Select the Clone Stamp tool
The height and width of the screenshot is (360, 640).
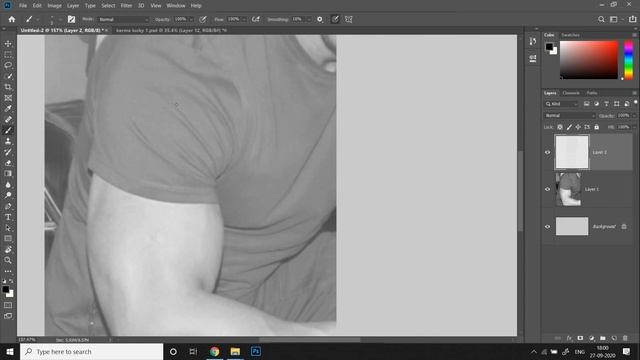click(x=8, y=141)
